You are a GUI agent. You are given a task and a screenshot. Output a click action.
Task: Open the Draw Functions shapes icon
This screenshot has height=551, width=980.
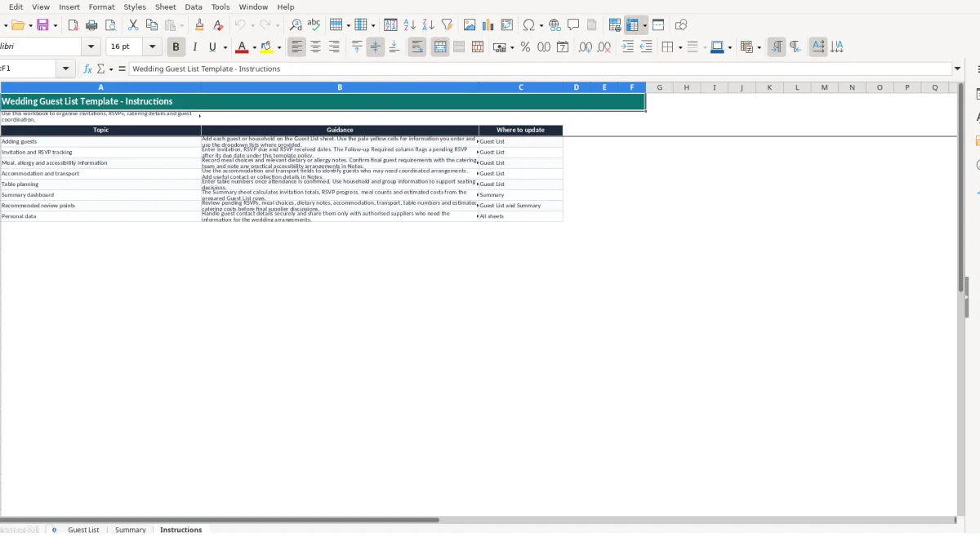click(681, 25)
